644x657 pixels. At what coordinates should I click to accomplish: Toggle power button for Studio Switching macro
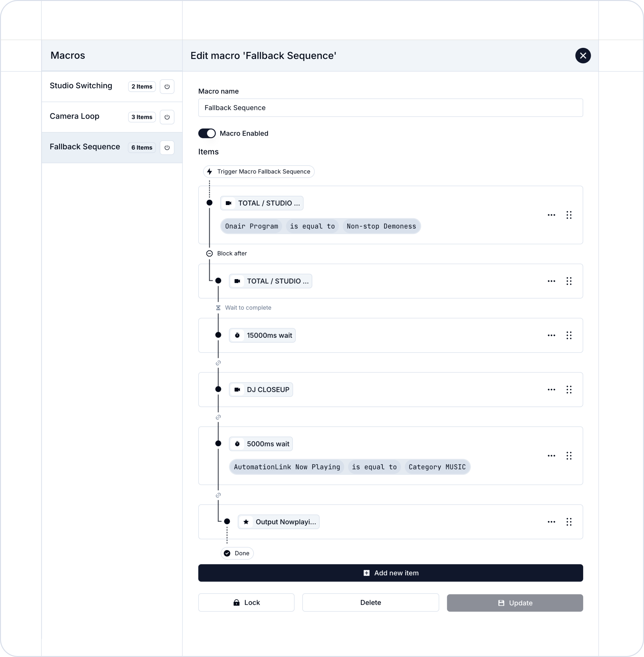point(167,87)
